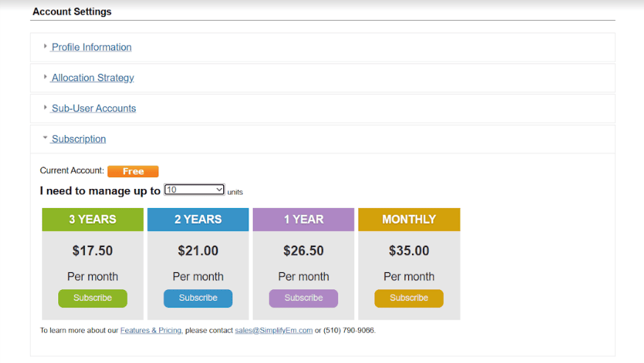Open the Features & Pricing link
Screen dimensions: 644x363
pos(151,331)
